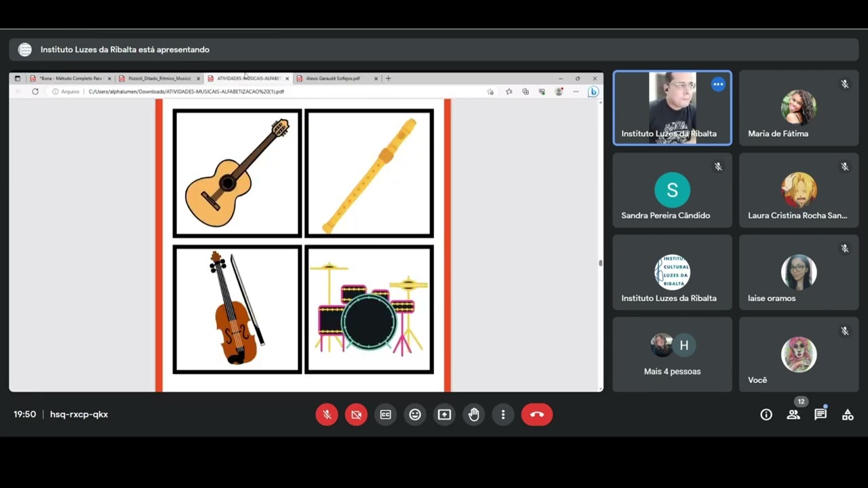868x488 pixels.
Task: Open options on Instituto Luzes da Ribalta presenter tile
Action: tap(718, 85)
